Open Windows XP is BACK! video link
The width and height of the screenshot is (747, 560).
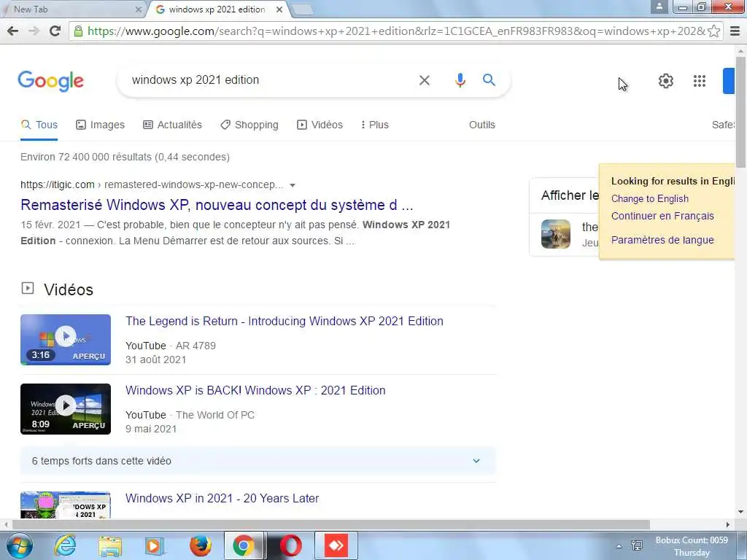(x=255, y=391)
